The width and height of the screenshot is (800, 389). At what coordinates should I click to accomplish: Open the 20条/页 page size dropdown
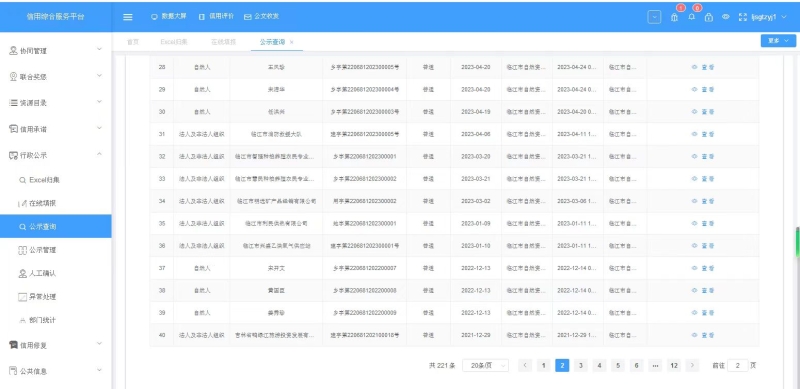point(486,366)
